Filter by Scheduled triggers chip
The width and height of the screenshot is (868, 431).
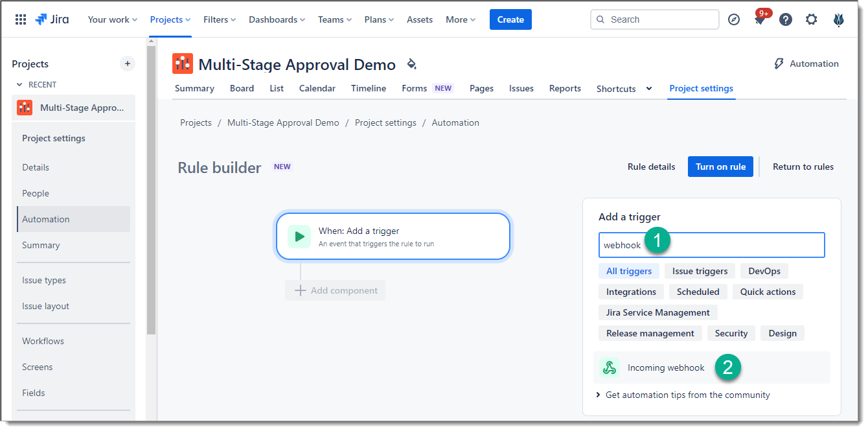[x=698, y=292]
